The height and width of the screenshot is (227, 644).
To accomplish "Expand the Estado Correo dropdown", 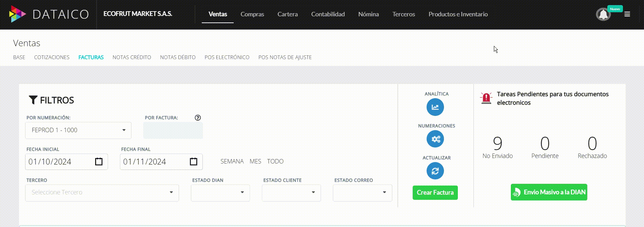I will click(362, 193).
